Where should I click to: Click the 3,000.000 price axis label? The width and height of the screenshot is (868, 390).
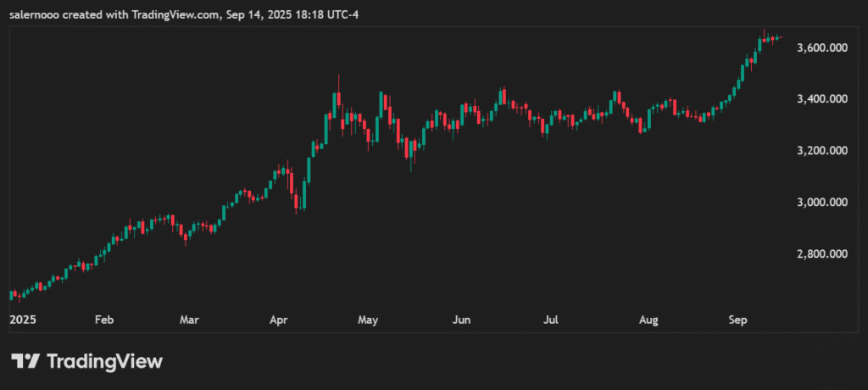821,203
